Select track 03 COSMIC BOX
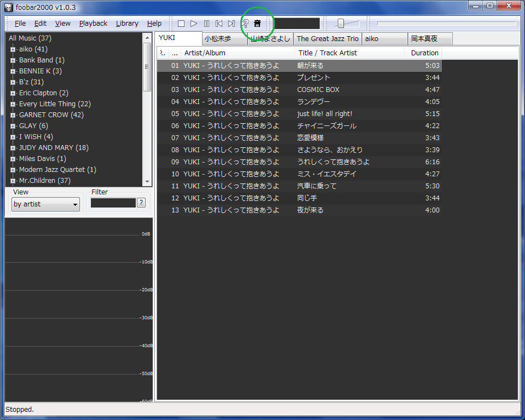The image size is (525, 420). coord(299,90)
